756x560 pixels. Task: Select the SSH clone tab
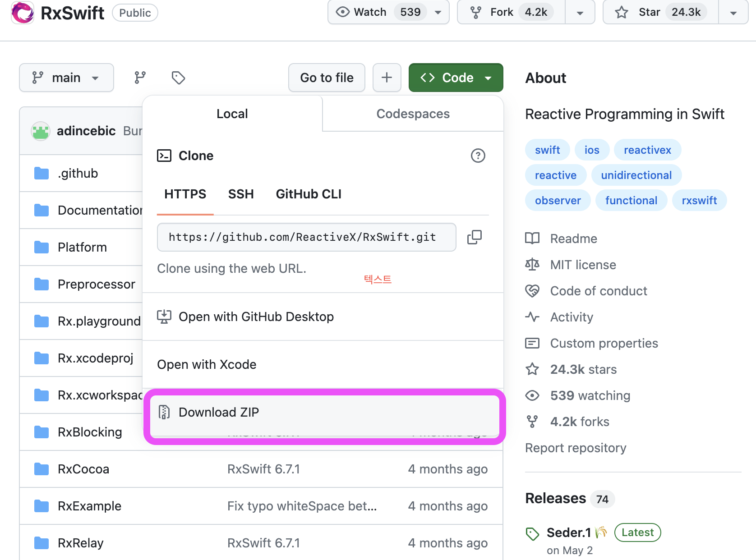click(x=241, y=194)
